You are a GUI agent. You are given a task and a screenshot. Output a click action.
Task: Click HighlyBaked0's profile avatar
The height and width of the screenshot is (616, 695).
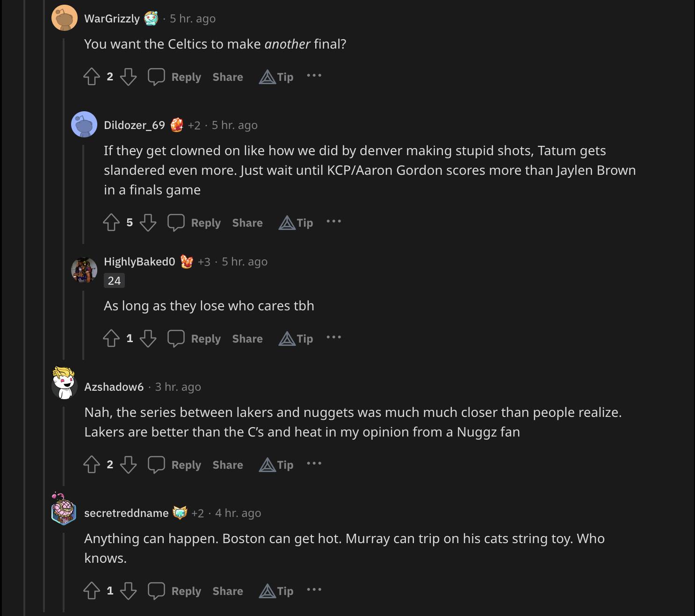[x=84, y=270]
